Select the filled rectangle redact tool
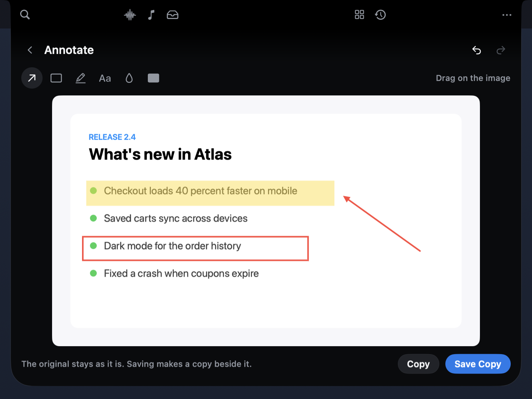 [x=154, y=78]
